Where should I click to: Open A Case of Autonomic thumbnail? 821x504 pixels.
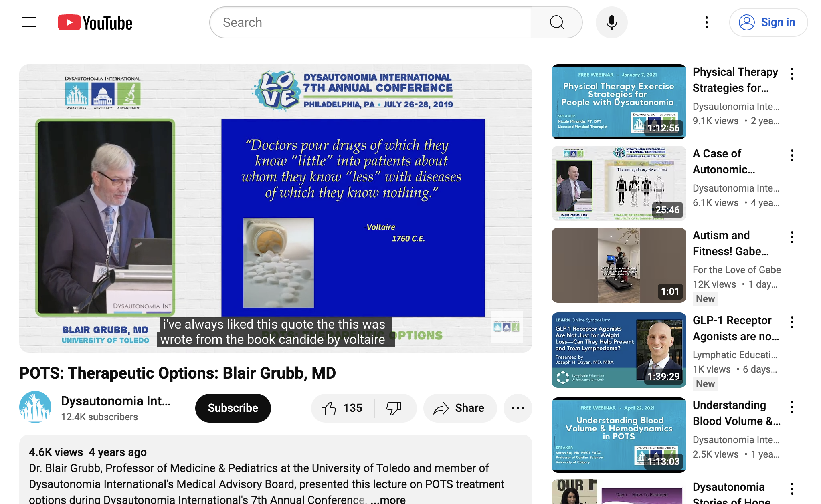[619, 183]
